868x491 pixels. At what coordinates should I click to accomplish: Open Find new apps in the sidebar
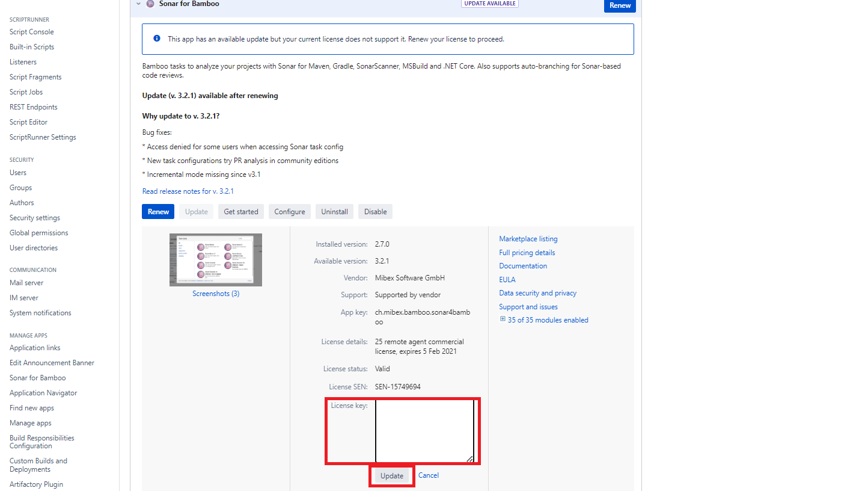coord(32,408)
